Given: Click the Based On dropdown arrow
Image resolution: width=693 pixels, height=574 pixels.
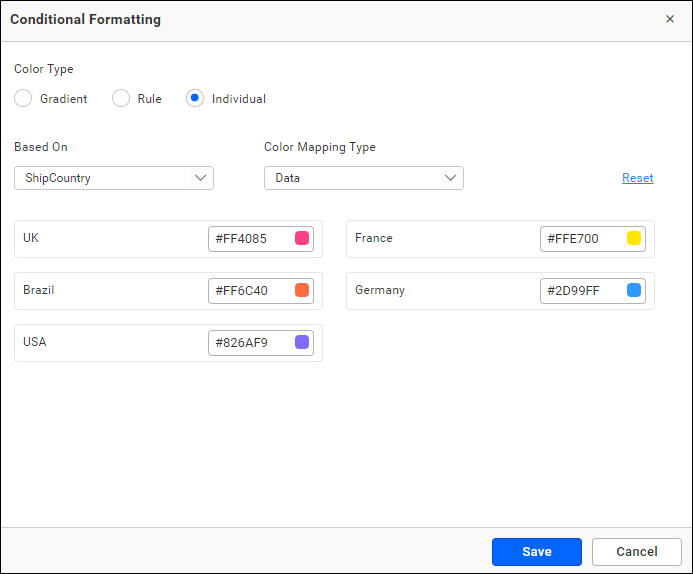Looking at the screenshot, I should (200, 178).
